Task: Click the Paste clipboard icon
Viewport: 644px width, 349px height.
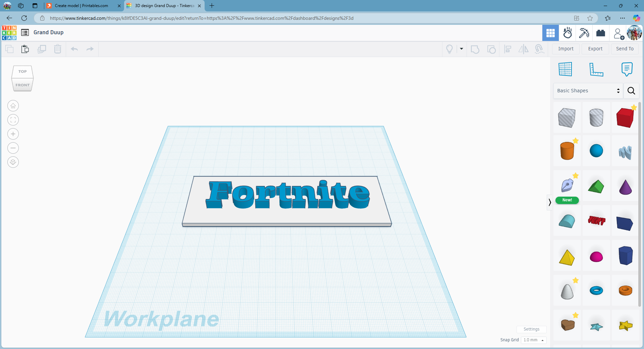Action: (x=25, y=49)
